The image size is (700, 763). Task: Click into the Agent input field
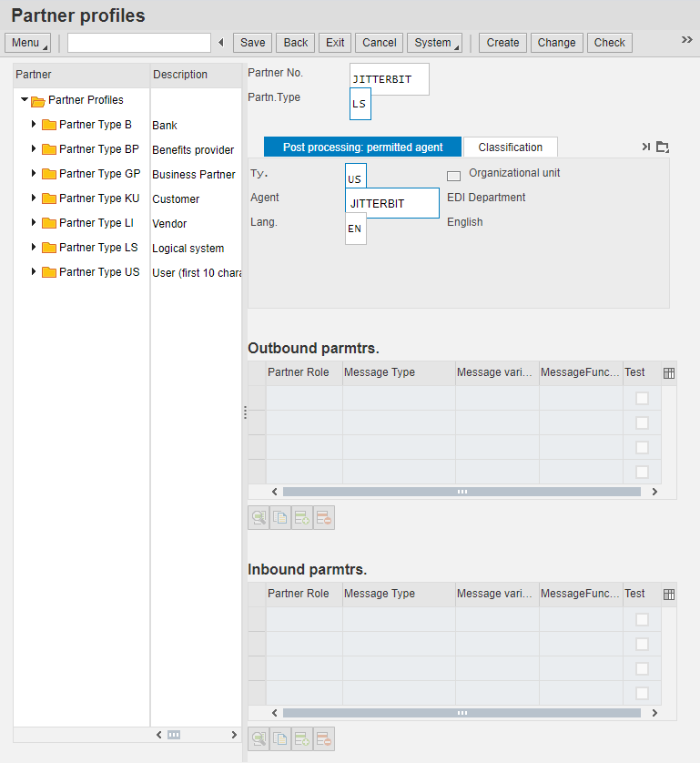pos(392,203)
